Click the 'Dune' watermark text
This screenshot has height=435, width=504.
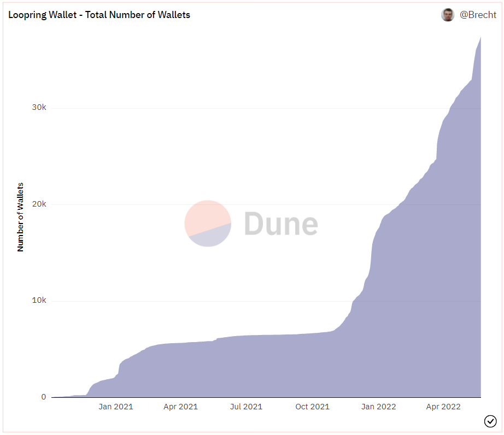(x=281, y=224)
